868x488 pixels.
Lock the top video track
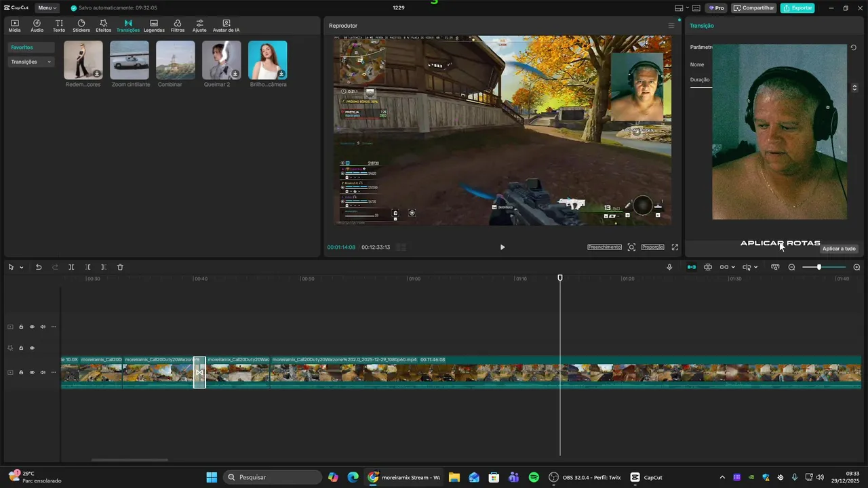pos(21,327)
